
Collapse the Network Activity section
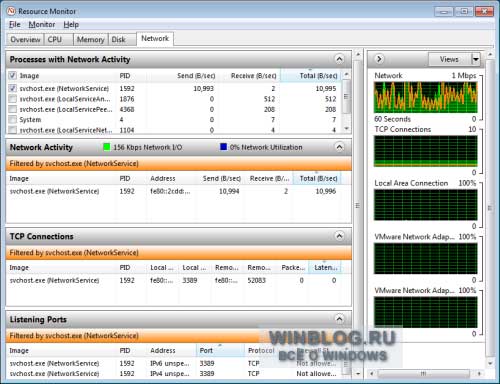(339, 147)
